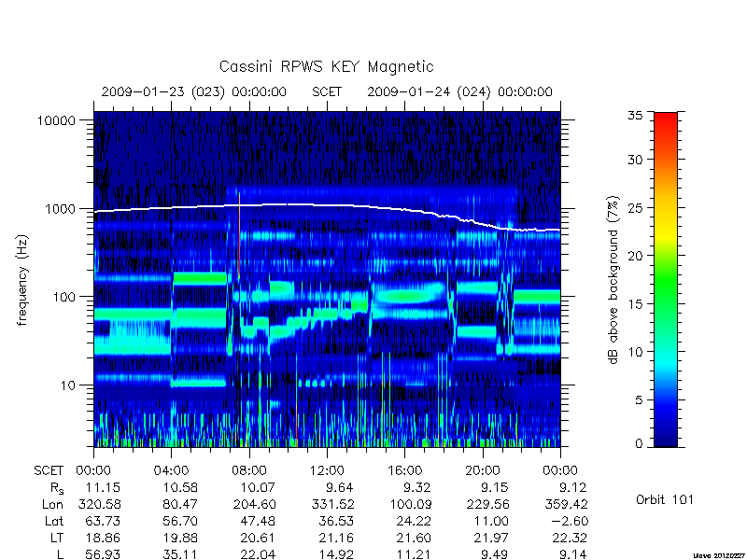Click the local time value '21.97'
The image size is (747, 560).
[491, 539]
